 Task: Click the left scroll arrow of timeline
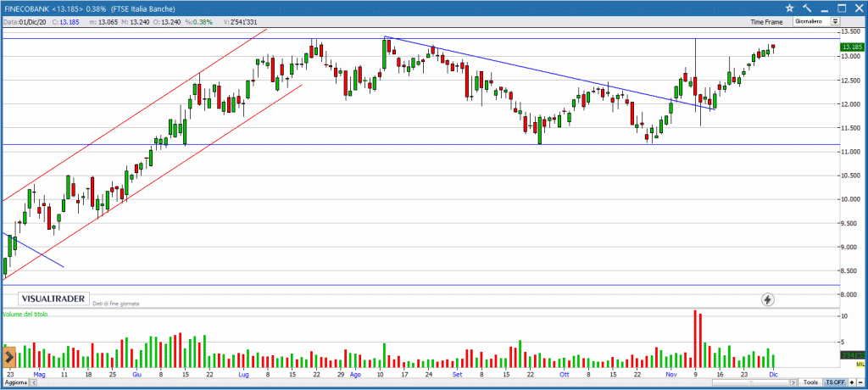point(33,383)
